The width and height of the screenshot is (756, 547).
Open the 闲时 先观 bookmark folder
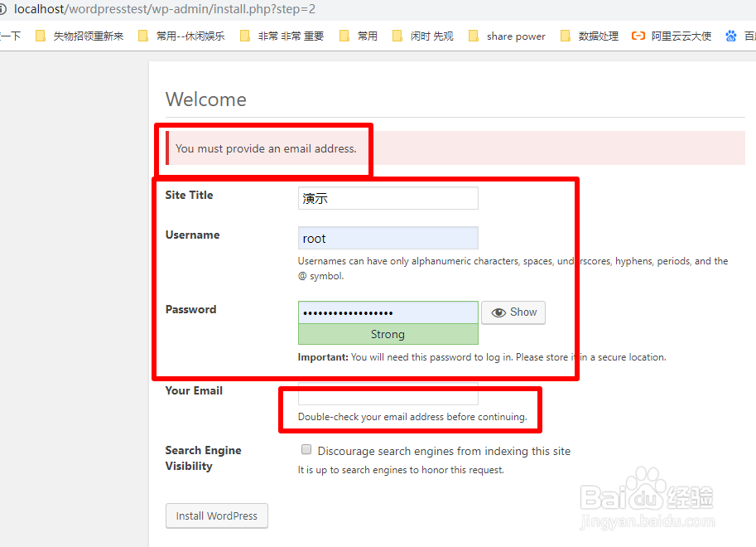click(423, 36)
